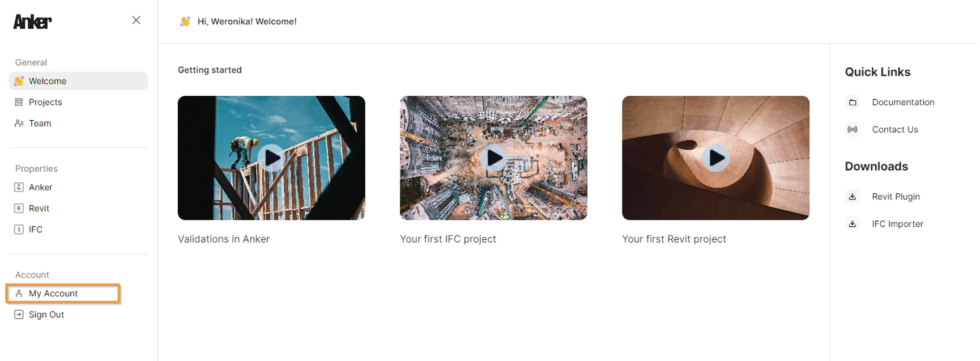Image resolution: width=980 pixels, height=361 pixels.
Task: Click the Sign Out arrow icon
Action: tap(19, 314)
